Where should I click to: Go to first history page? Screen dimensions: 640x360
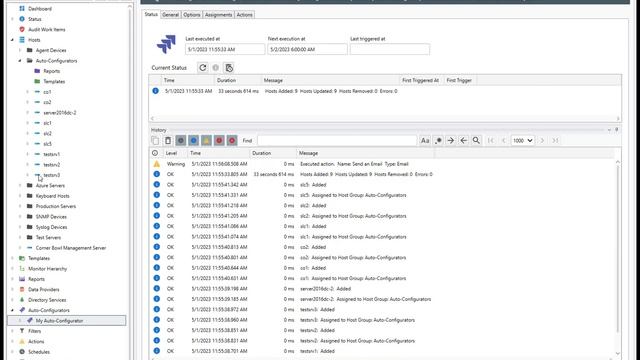pos(491,140)
